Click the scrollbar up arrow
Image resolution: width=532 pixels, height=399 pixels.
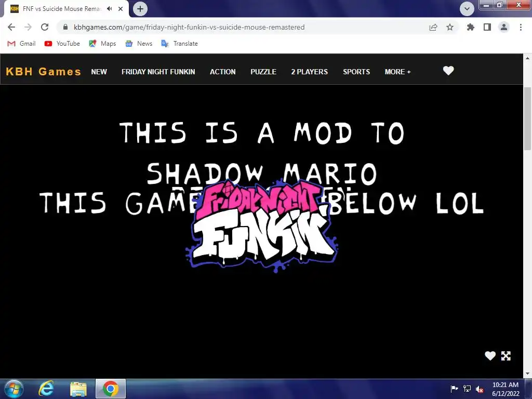click(x=528, y=58)
